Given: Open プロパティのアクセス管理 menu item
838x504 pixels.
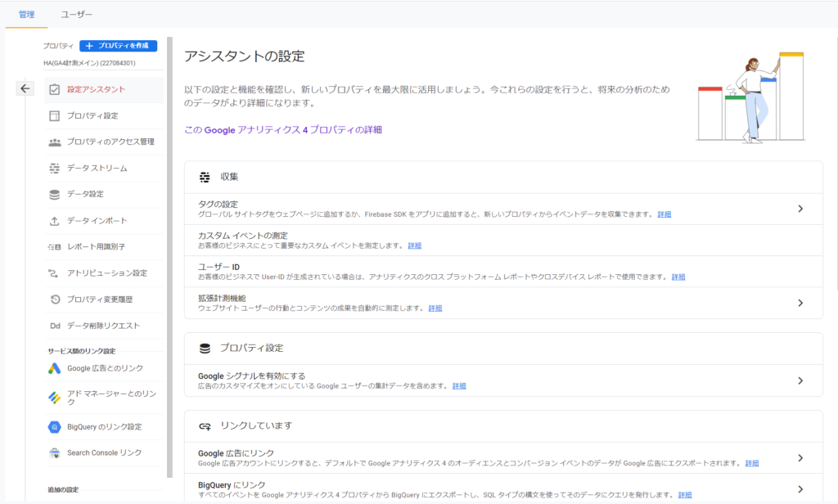Looking at the screenshot, I should (104, 142).
